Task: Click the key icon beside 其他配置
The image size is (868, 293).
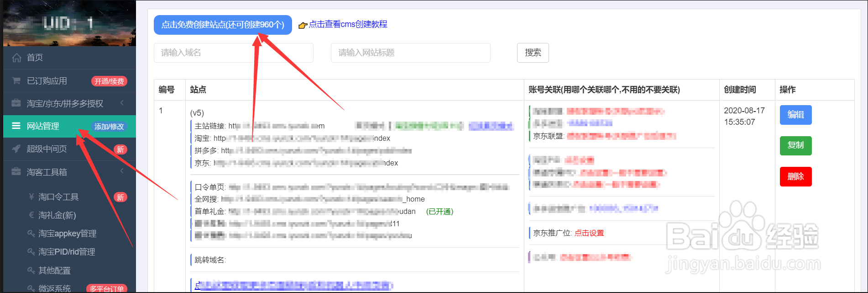Action: (x=31, y=271)
